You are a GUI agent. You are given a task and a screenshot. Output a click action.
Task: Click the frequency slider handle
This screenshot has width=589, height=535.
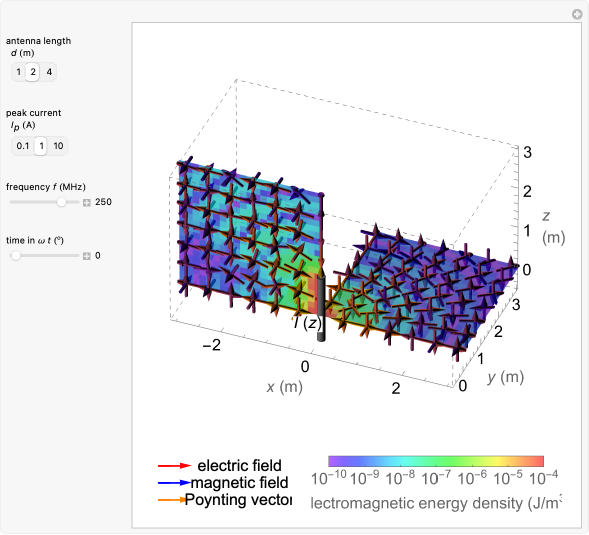pyautogui.click(x=61, y=202)
